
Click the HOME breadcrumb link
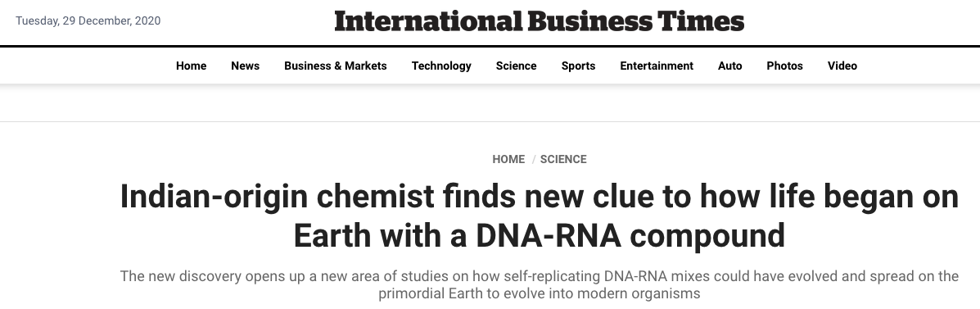508,160
